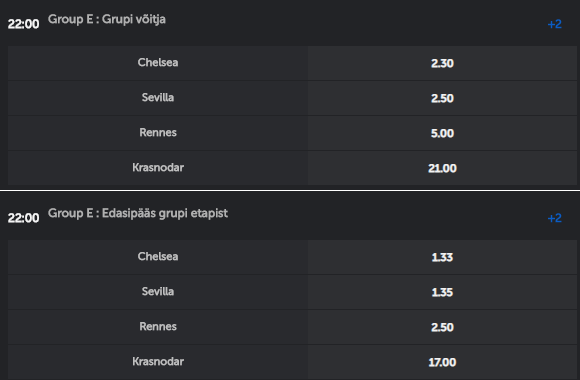Click Rennes name in qualification market

point(158,326)
